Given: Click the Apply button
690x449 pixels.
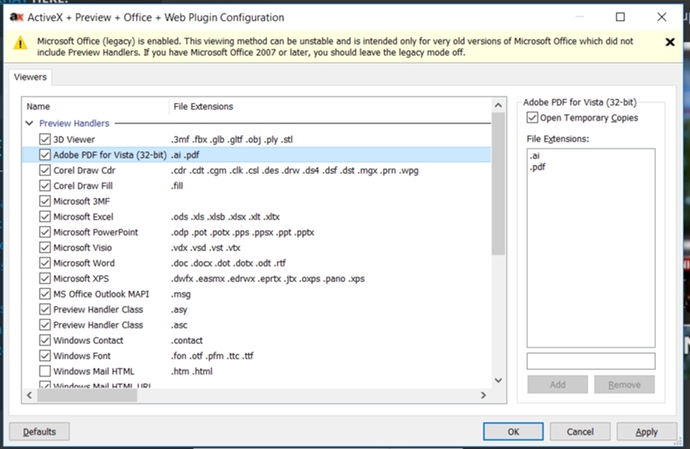Looking at the screenshot, I should [646, 432].
